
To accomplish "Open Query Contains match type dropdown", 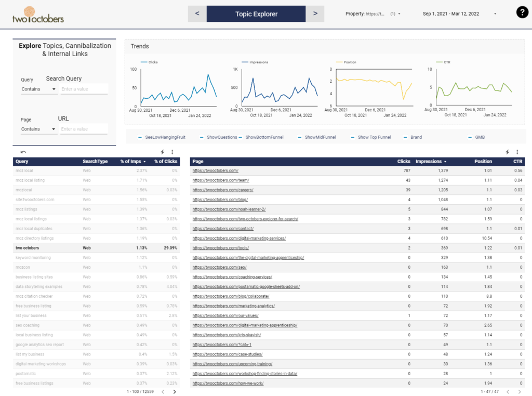I will pyautogui.click(x=38, y=89).
